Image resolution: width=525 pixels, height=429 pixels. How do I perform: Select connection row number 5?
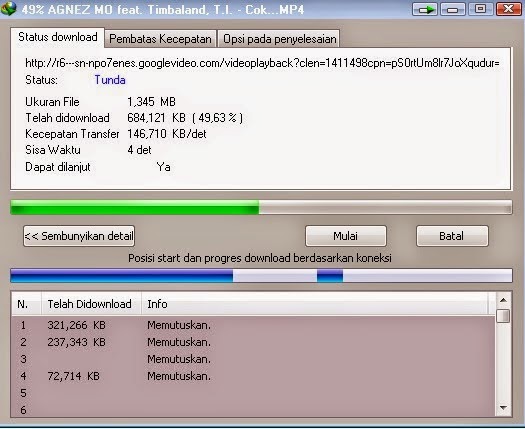(253, 393)
